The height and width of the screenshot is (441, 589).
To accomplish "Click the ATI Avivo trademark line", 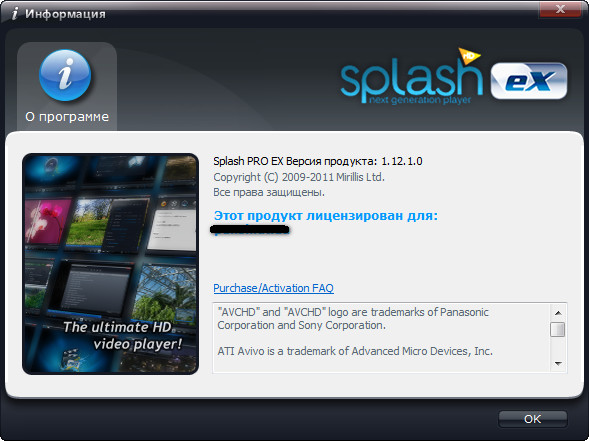I will coord(355,351).
